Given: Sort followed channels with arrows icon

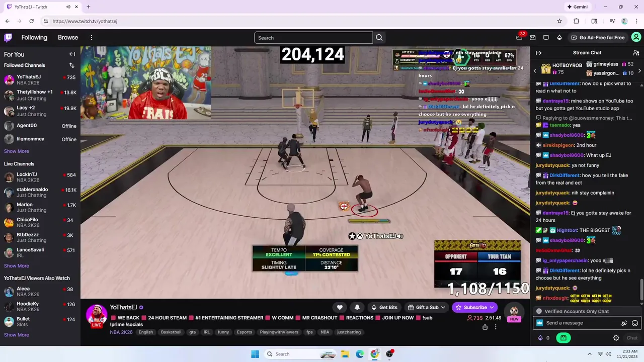Looking at the screenshot, I should pyautogui.click(x=71, y=65).
